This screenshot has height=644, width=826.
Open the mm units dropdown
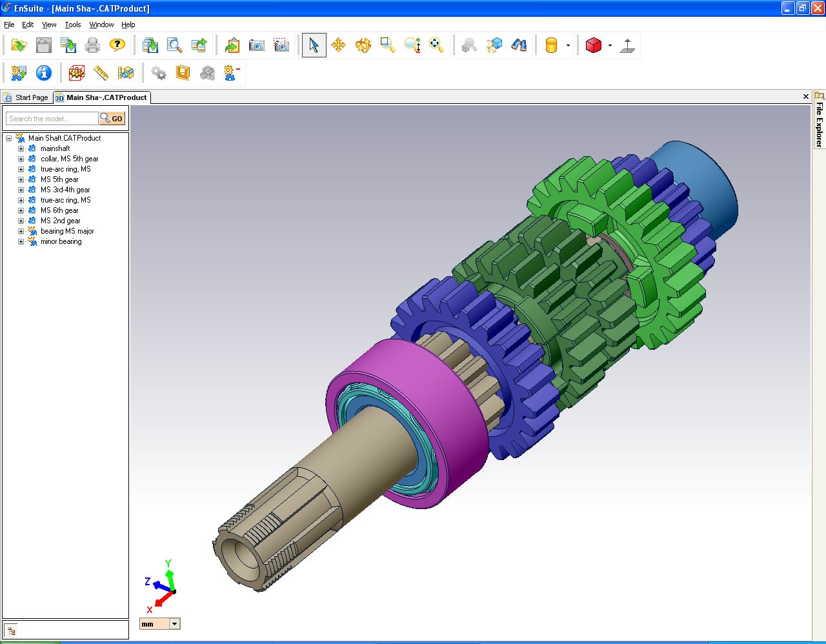174,624
